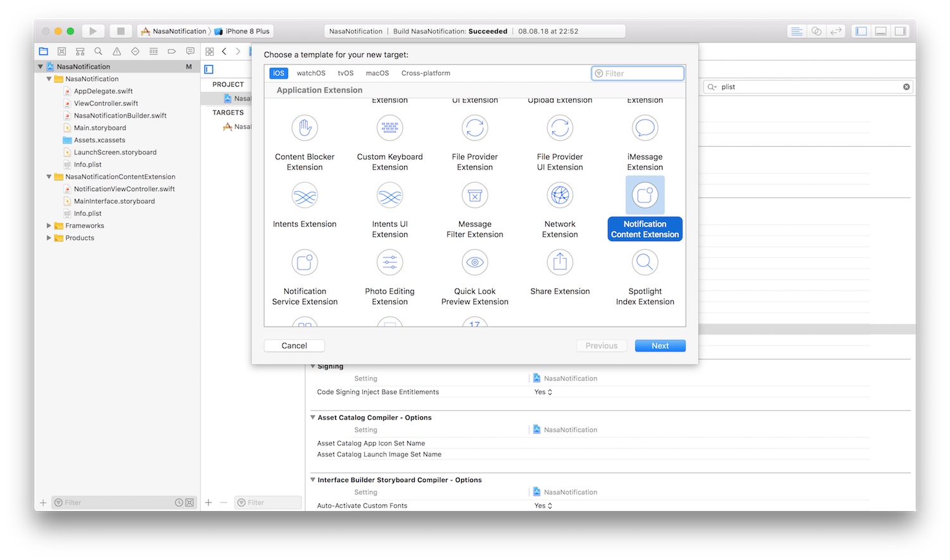Expand the Frameworks group
Screen dimensions: 950x560
pyautogui.click(x=49, y=225)
